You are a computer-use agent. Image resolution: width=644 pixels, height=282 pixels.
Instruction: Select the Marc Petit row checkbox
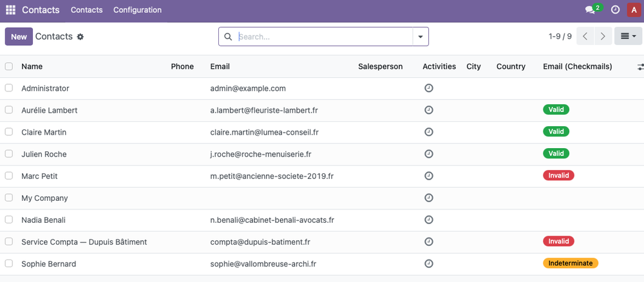(9, 176)
